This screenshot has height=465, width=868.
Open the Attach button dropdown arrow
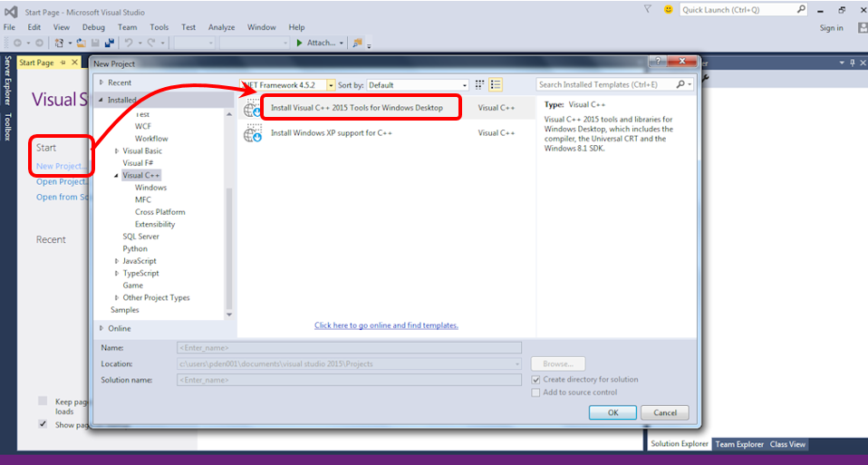click(341, 43)
